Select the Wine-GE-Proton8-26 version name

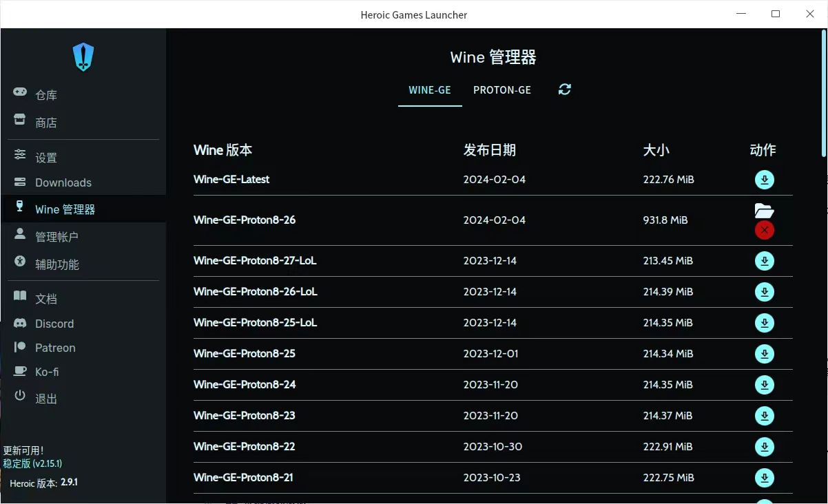pyautogui.click(x=245, y=220)
